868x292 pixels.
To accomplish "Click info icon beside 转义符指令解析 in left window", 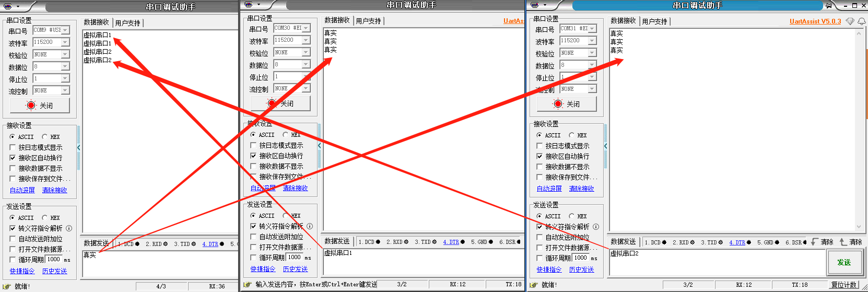I will [x=69, y=228].
